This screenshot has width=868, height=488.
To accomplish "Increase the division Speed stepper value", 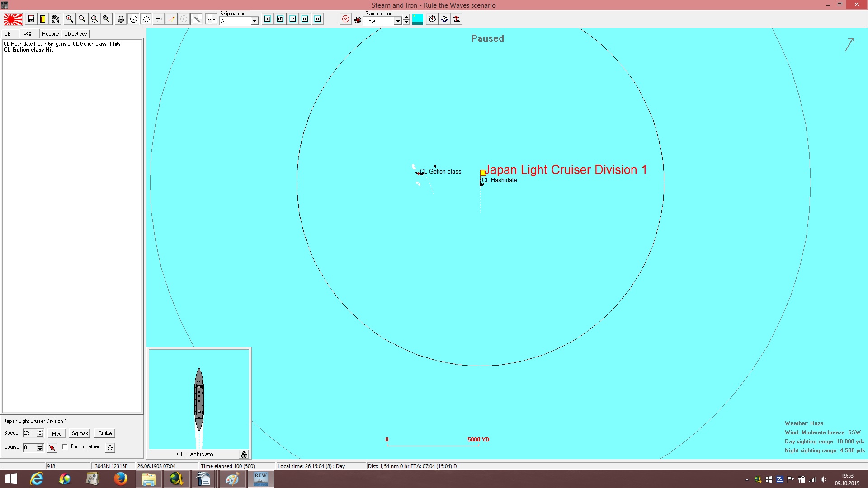I will coord(40,431).
